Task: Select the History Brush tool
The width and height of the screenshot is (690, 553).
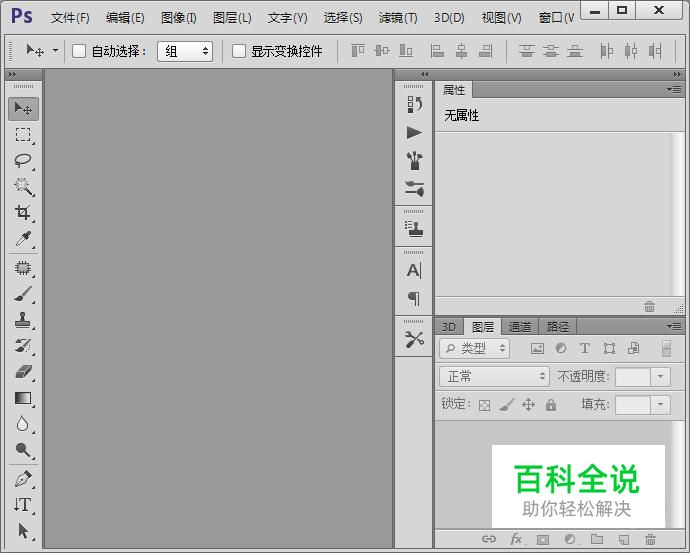Action: (x=23, y=345)
